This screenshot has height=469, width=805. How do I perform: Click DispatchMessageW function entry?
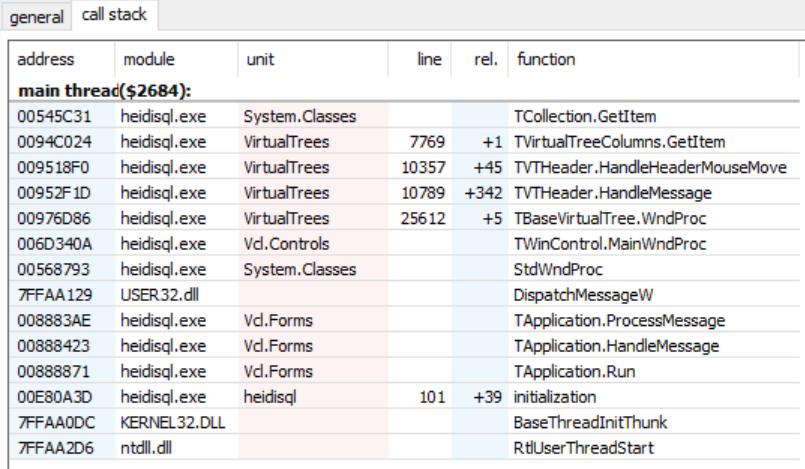(x=583, y=295)
